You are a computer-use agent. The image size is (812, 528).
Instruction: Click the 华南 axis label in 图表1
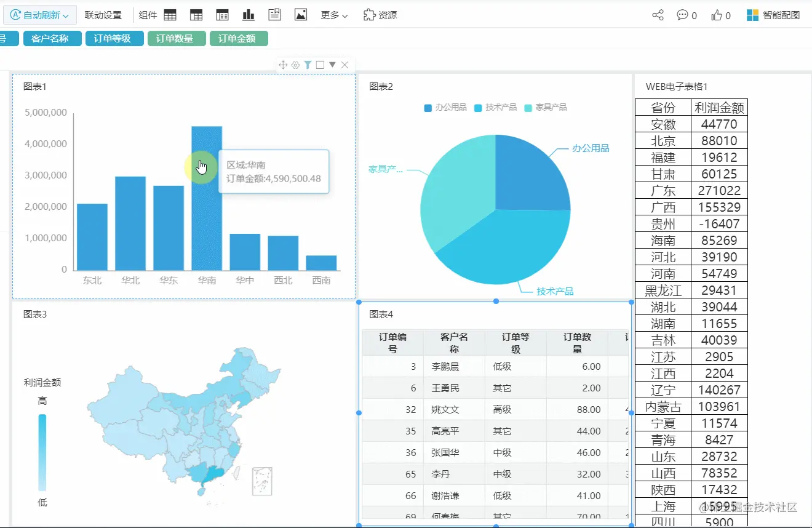coord(207,281)
